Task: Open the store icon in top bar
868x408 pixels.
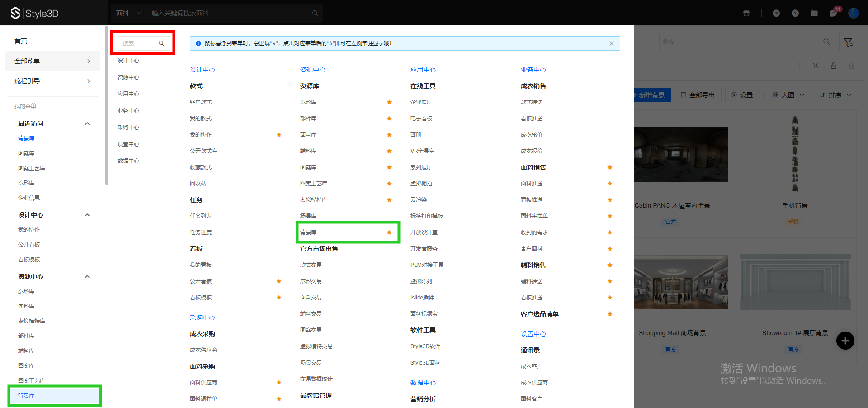Action: (746, 13)
